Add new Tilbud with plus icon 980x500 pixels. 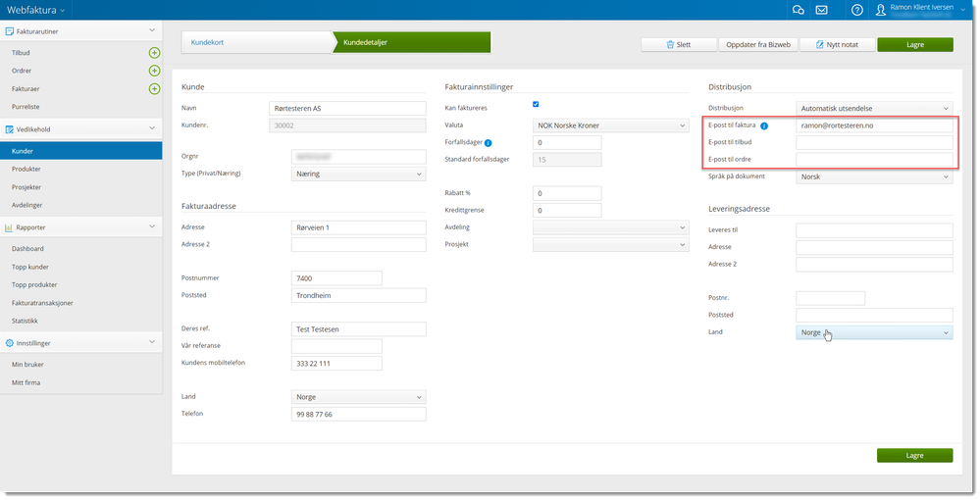tap(154, 52)
